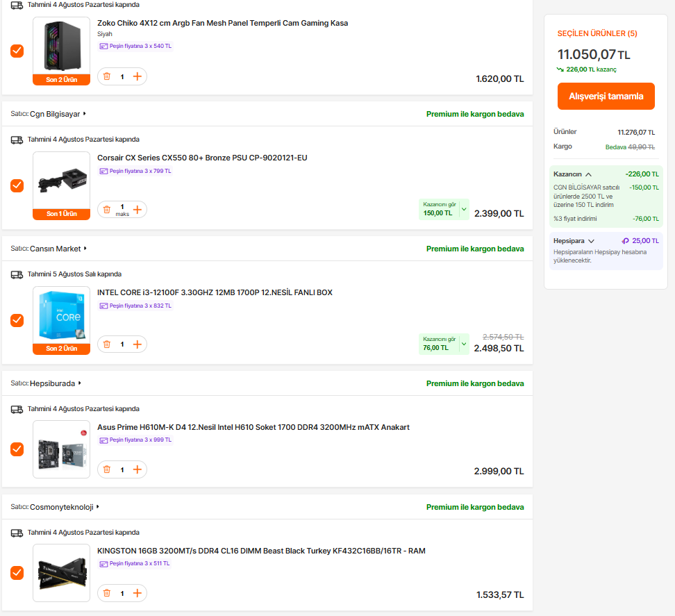Click 'Peşin fiyatına 3 x 799 TL' label
The image size is (675, 616).
pos(140,172)
